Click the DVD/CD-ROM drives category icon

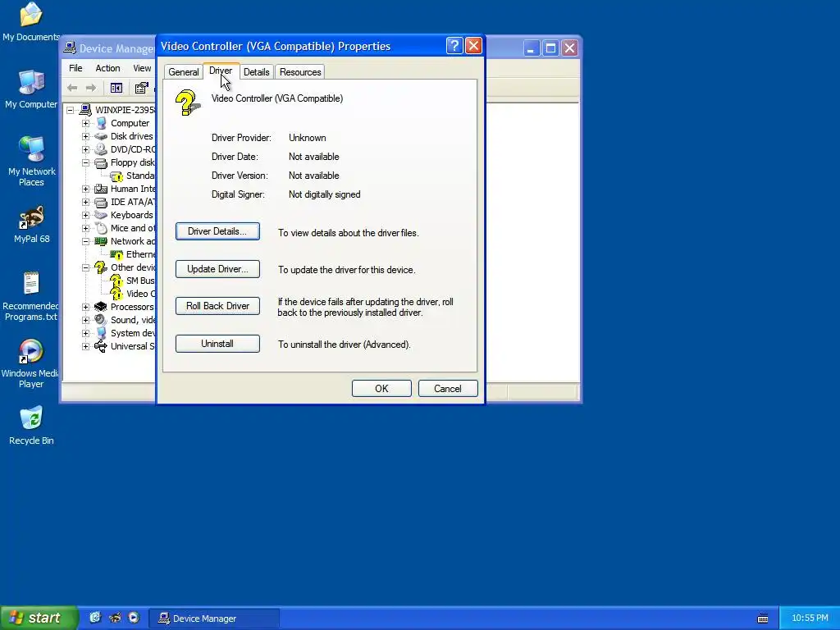tap(101, 149)
